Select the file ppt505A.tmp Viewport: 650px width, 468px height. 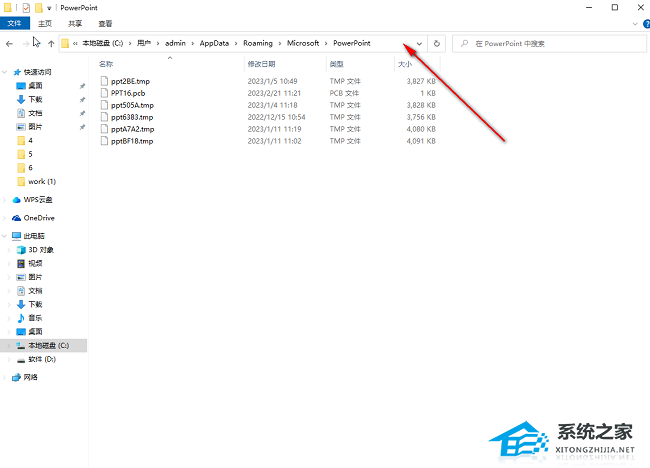pyautogui.click(x=132, y=105)
